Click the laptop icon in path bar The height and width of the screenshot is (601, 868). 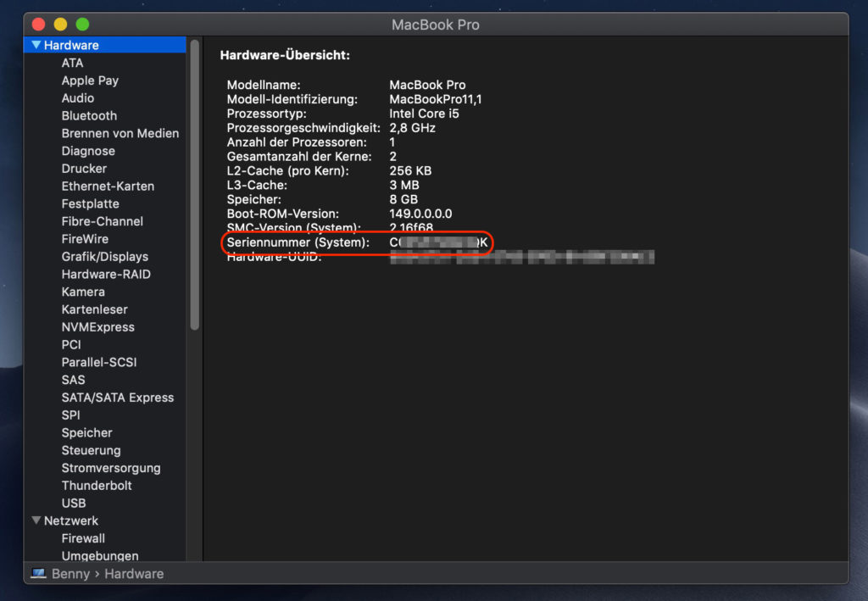coord(38,573)
